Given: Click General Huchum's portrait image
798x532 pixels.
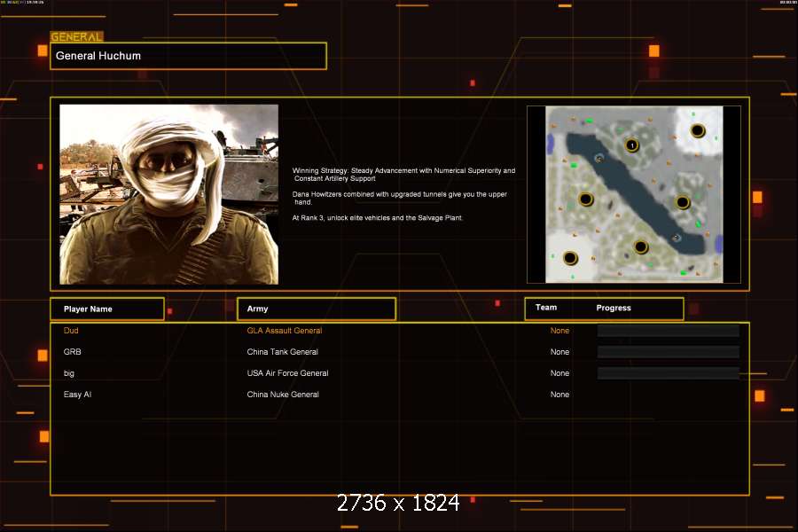Looking at the screenshot, I should pos(168,194).
